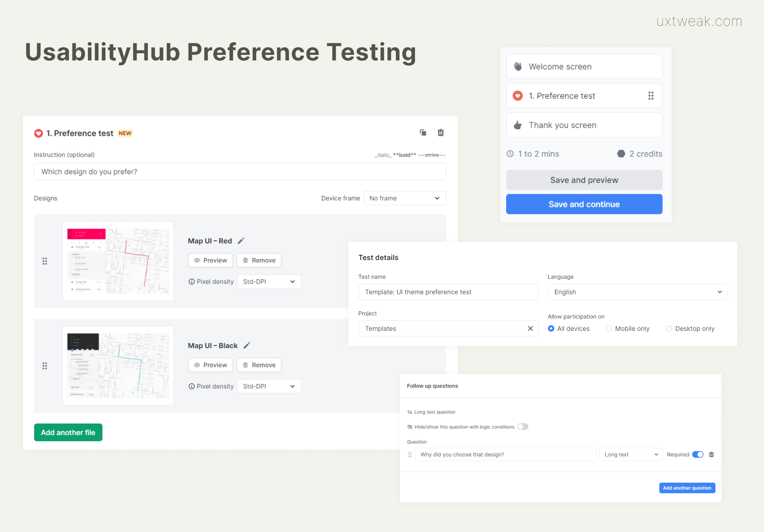
Task: Grab the follow up question drag handle
Action: tap(410, 454)
